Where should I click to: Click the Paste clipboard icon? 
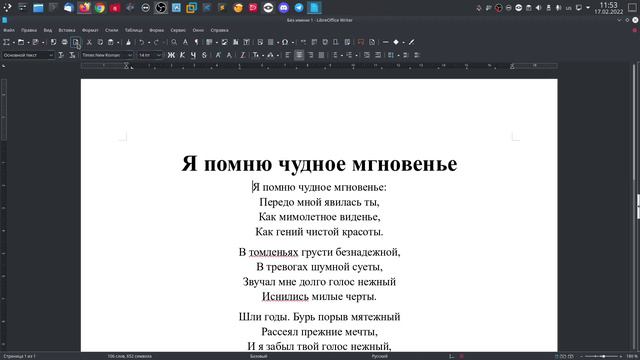pyautogui.click(x=111, y=42)
